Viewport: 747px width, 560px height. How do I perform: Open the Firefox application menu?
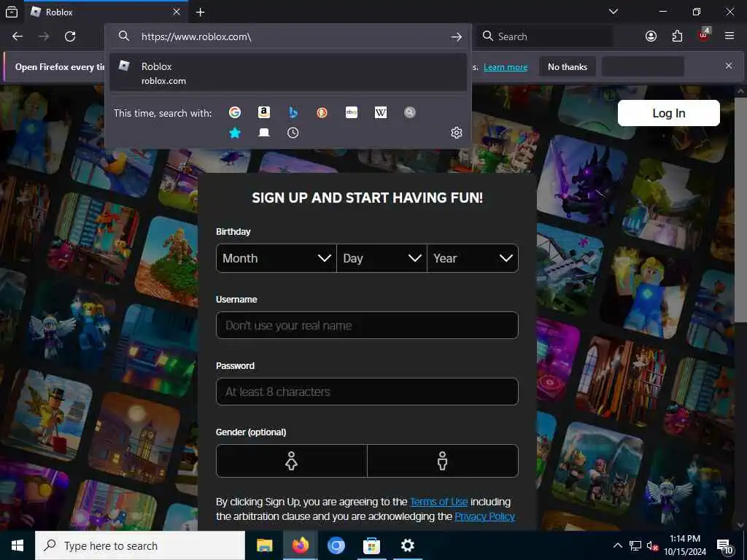(x=729, y=36)
